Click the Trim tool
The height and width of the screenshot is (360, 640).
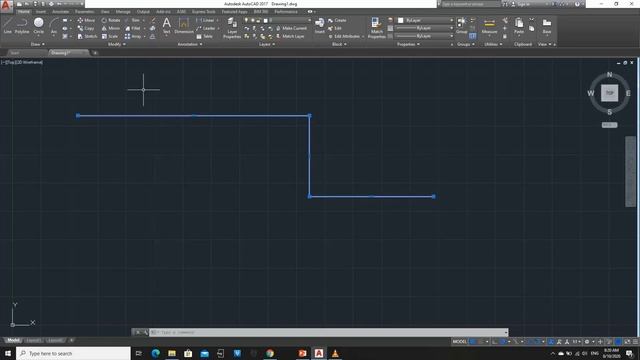click(x=132, y=20)
